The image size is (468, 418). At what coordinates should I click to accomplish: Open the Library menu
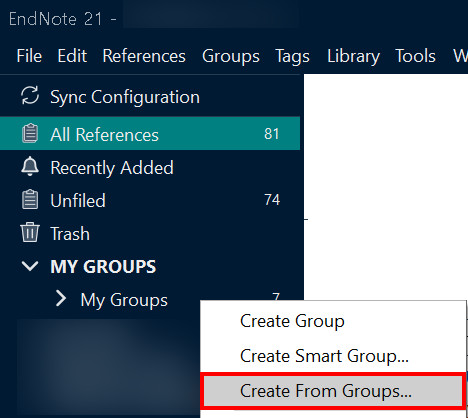click(353, 56)
